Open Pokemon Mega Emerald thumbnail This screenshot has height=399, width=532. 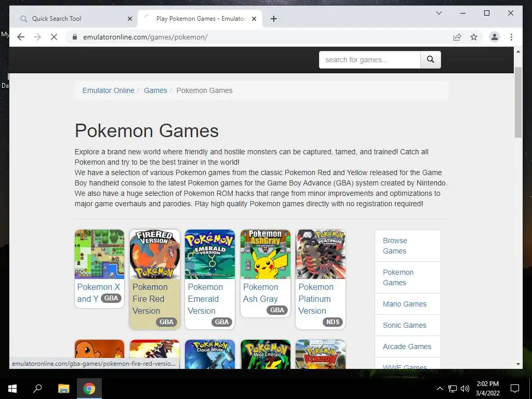pos(265,354)
